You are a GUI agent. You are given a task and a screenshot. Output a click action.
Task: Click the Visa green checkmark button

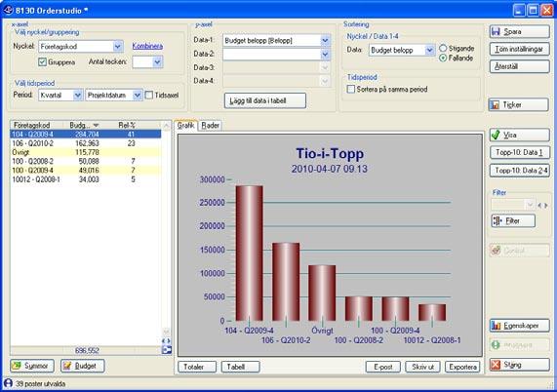pos(519,135)
